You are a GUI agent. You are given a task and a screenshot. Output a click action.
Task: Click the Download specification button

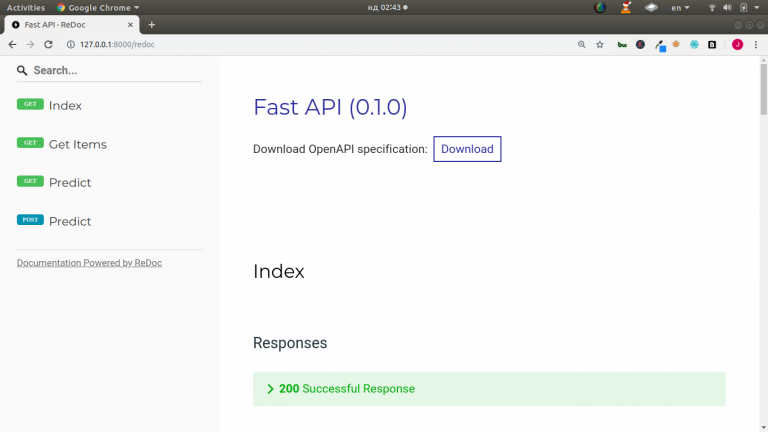point(467,149)
